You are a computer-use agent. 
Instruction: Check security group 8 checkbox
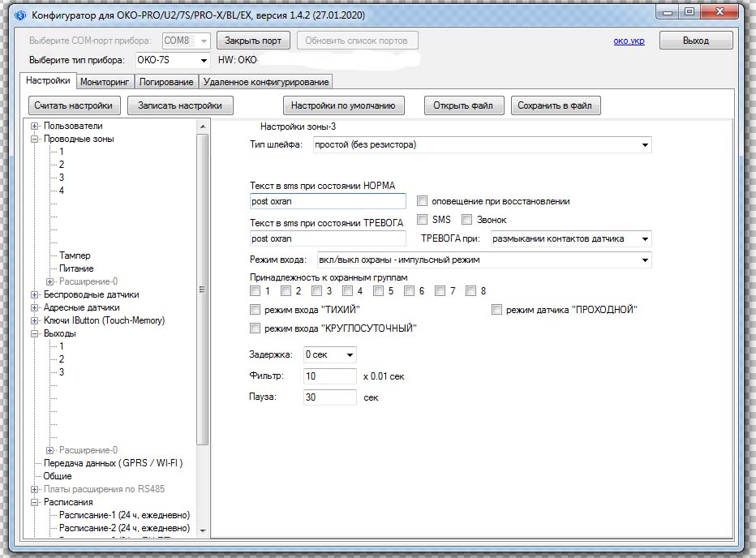click(x=471, y=291)
